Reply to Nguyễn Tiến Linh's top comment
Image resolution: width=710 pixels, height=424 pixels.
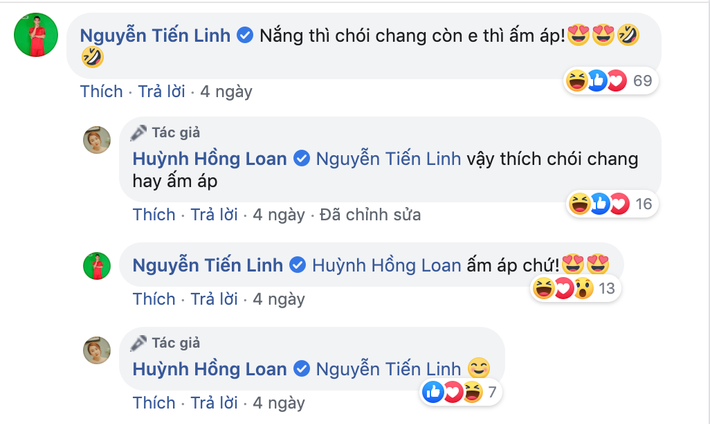[162, 91]
